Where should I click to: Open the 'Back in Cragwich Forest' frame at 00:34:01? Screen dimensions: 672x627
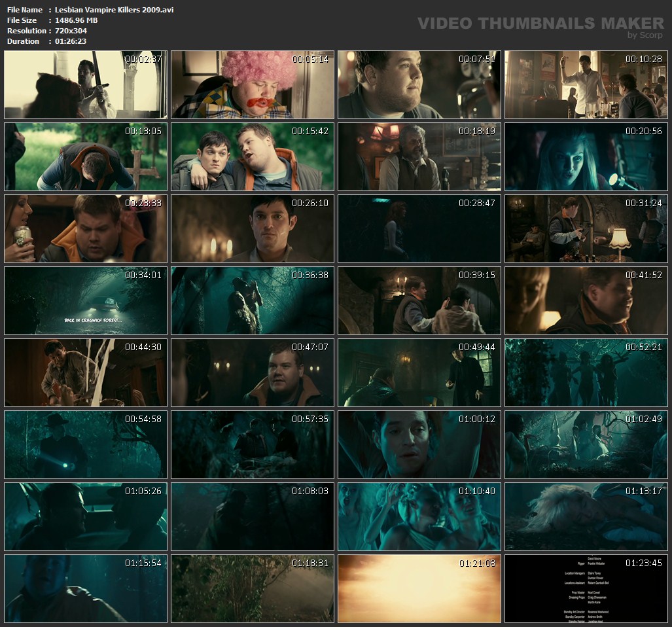pos(86,300)
